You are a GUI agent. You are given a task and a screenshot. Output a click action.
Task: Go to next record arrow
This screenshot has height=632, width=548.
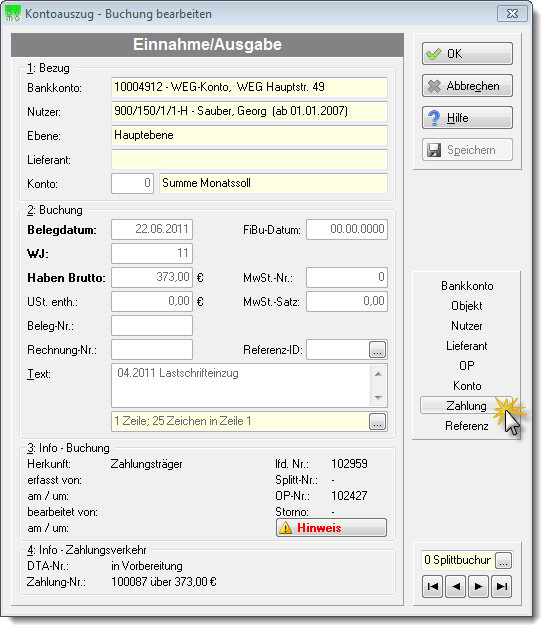point(478,586)
